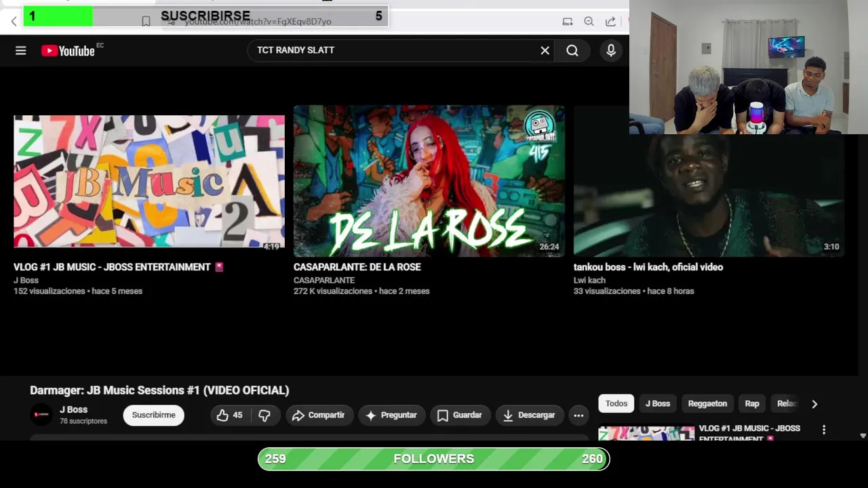Open browser zoom magnifier icon
The image size is (868, 488).
point(589,22)
